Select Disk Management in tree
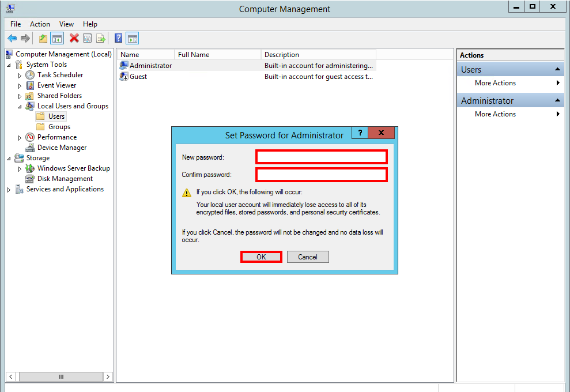 point(65,179)
